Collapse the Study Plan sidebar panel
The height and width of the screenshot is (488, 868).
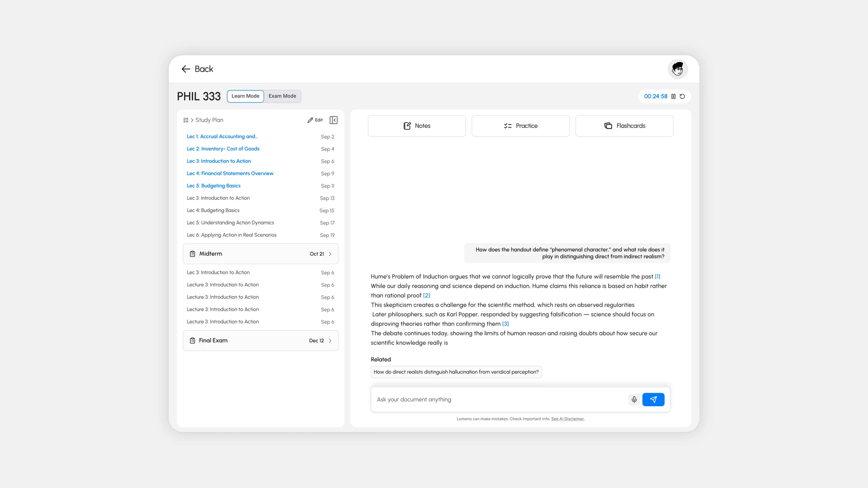coord(334,120)
